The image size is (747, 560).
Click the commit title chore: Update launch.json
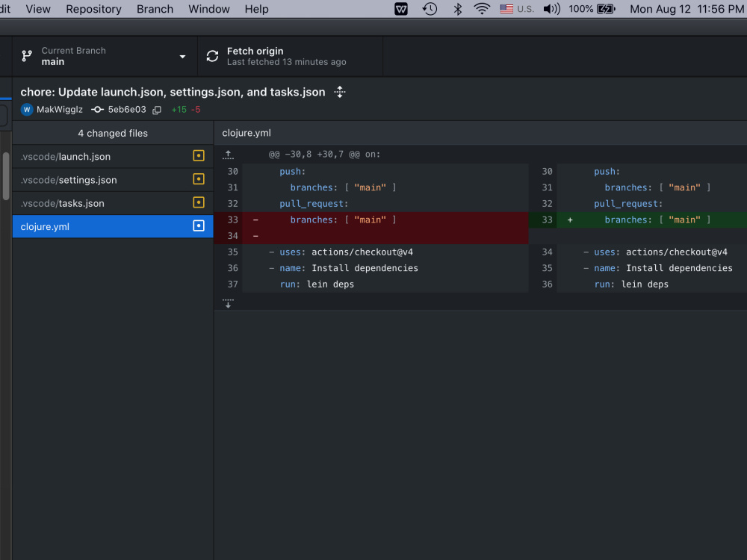pos(173,92)
